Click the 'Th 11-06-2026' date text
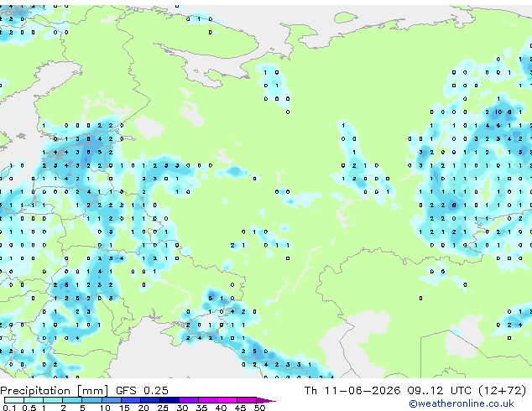Image resolution: width=532 pixels, height=411 pixels. (x=352, y=391)
